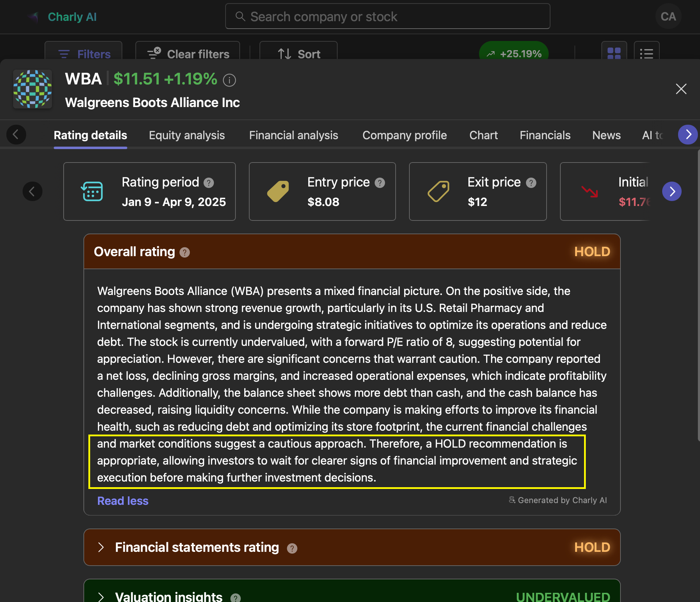The height and width of the screenshot is (602, 700).
Task: Open the CA user avatar menu
Action: [x=668, y=17]
